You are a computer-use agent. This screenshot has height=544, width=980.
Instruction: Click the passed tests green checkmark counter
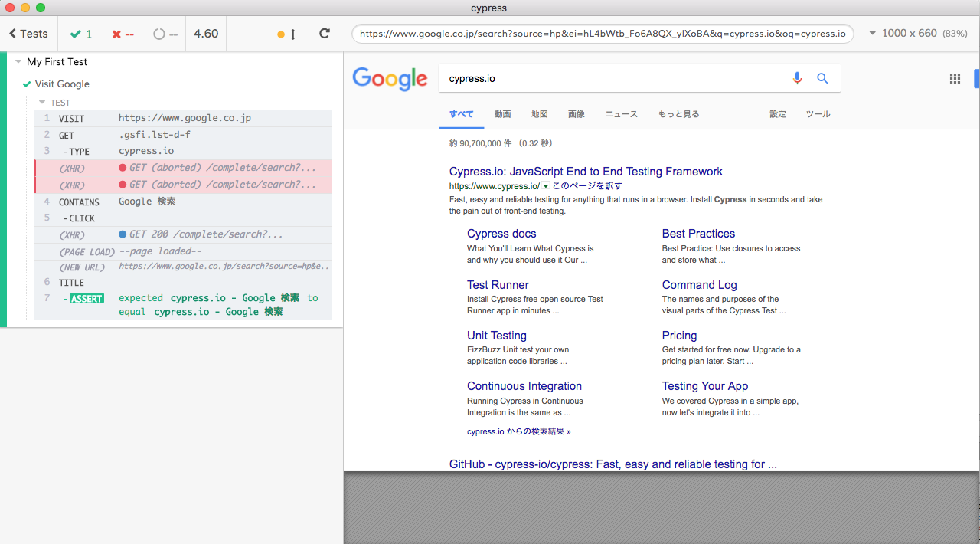pos(80,34)
